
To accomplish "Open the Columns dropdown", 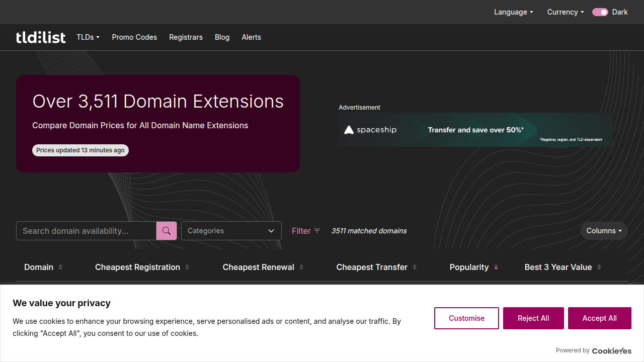I will (x=604, y=231).
